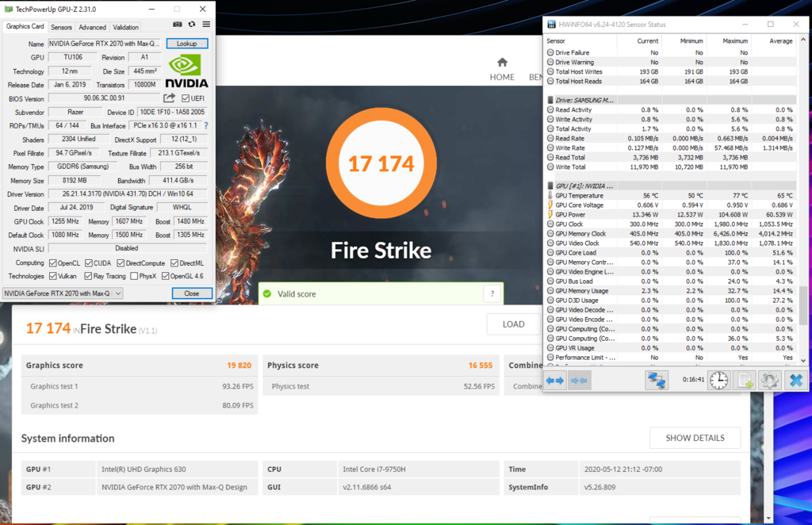Image resolution: width=812 pixels, height=525 pixels.
Task: Toggle the PhysX checkbox
Action: [x=134, y=276]
